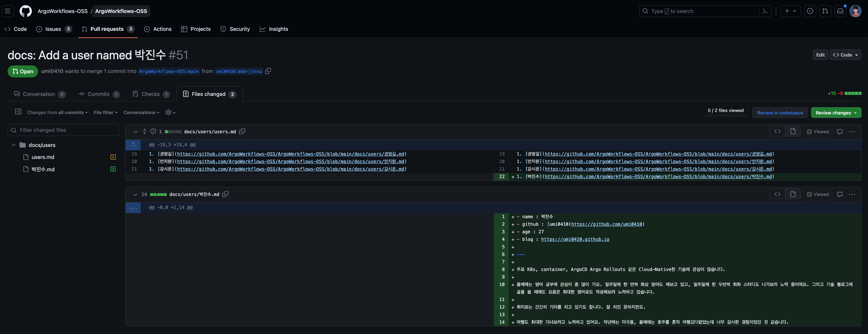The image size is (868, 334).
Task: Show rich diff for users.md
Action: pos(793,132)
